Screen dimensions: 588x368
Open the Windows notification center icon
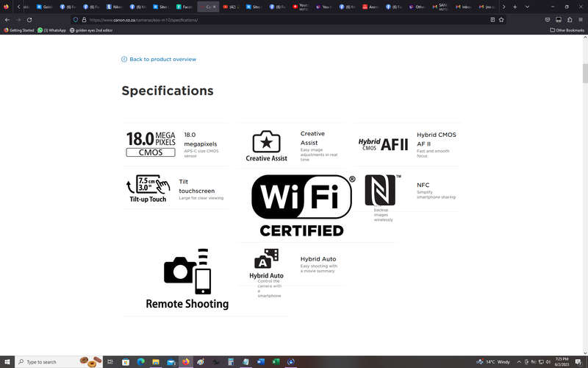point(578,362)
